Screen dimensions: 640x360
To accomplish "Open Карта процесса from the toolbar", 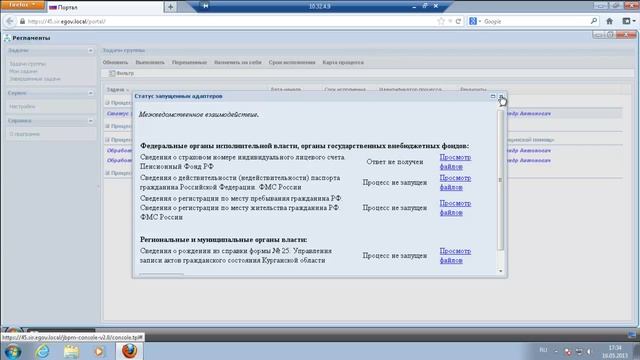I will point(343,62).
